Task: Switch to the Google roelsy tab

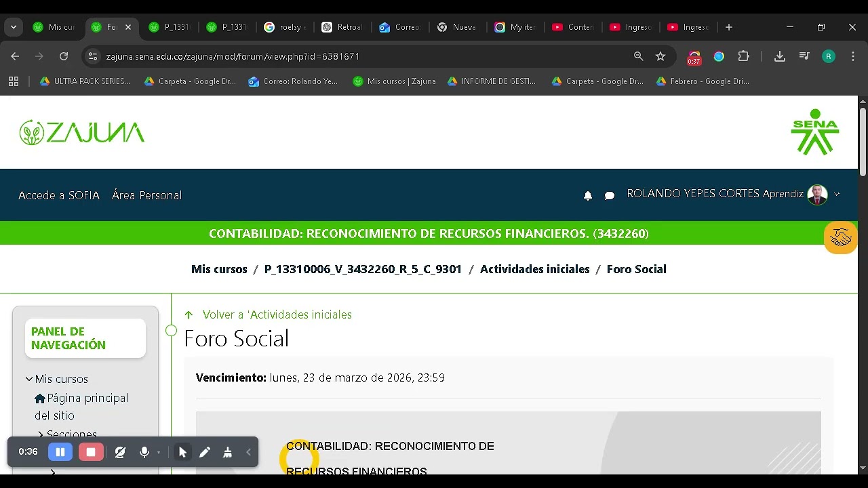Action: coord(285,27)
